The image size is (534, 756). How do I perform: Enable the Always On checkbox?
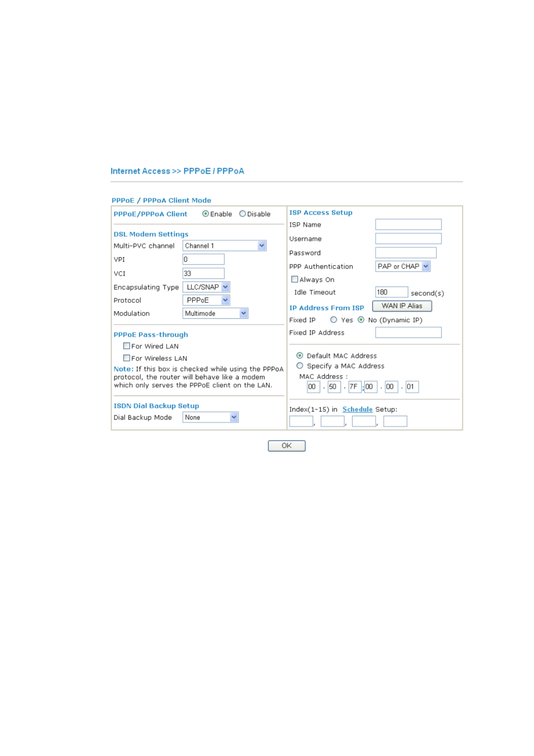tap(294, 279)
